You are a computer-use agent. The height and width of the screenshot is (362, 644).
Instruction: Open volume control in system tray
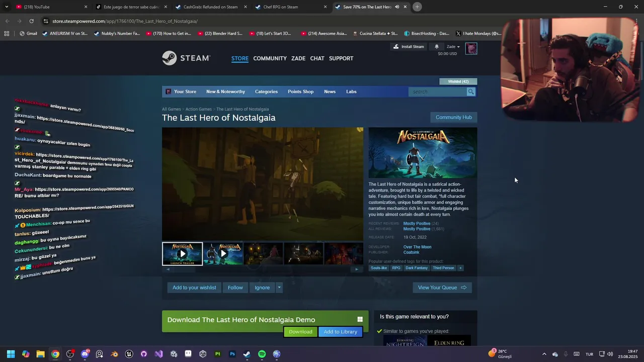610,354
